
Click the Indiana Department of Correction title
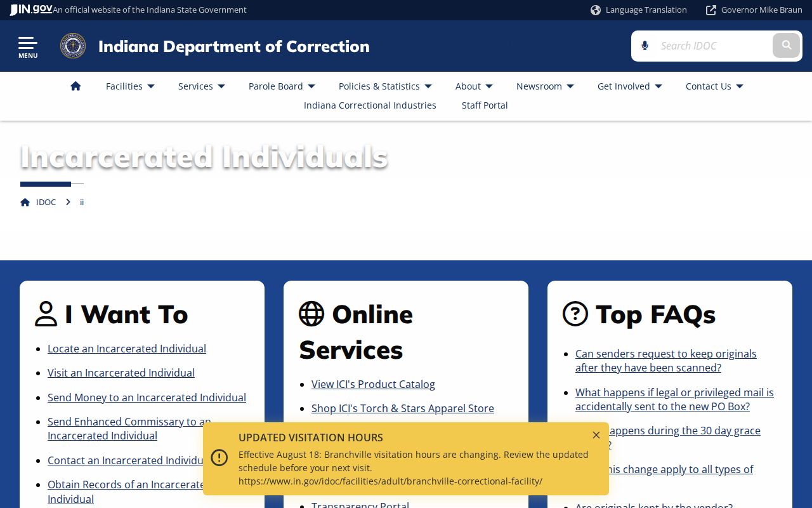pos(234,46)
